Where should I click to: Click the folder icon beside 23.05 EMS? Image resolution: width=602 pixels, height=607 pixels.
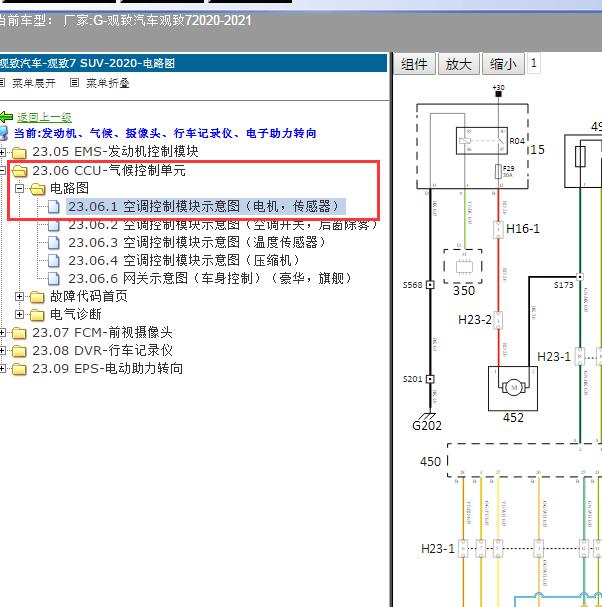(19, 153)
